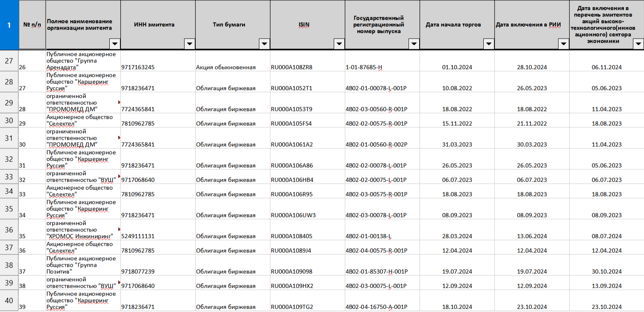644x312 pixels.
Task: Click header cell № п/п
Action: click(x=32, y=25)
